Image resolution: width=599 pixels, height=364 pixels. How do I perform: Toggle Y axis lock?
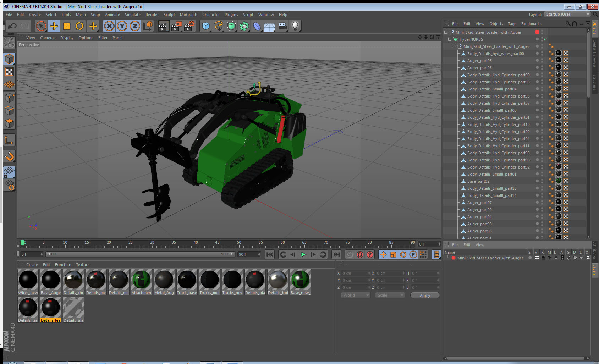pos(122,26)
